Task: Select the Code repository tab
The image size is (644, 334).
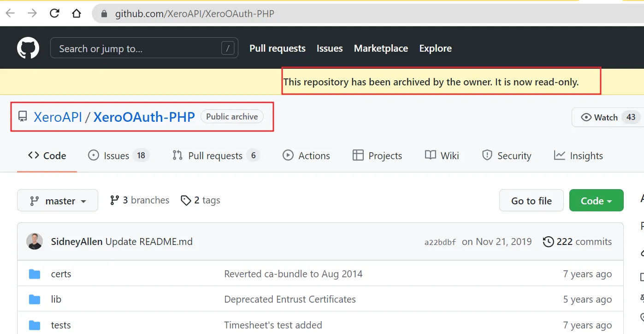Action: point(47,156)
